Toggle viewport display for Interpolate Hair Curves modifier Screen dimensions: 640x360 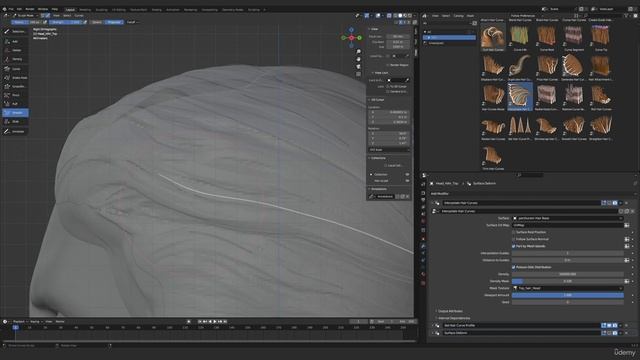[x=609, y=203]
